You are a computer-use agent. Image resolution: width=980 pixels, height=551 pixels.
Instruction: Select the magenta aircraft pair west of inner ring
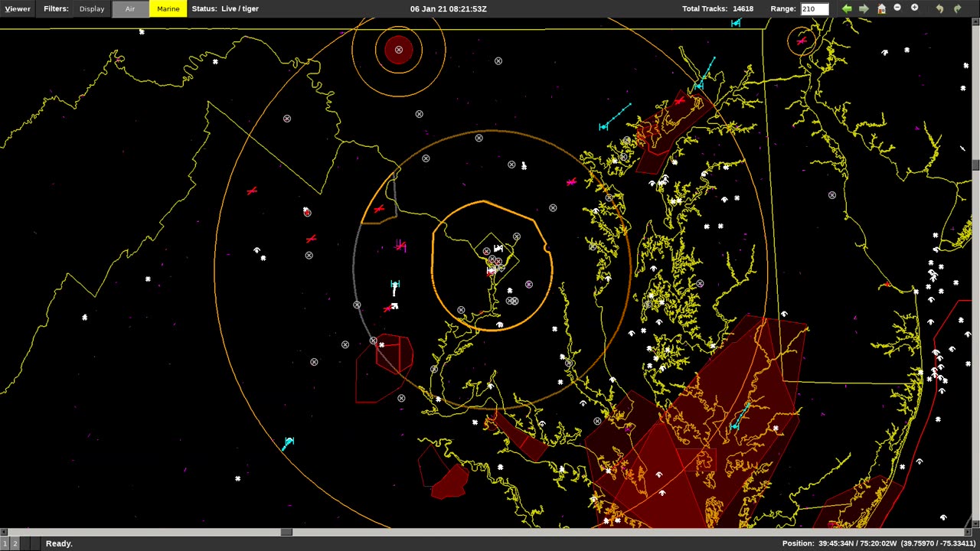pyautogui.click(x=400, y=246)
